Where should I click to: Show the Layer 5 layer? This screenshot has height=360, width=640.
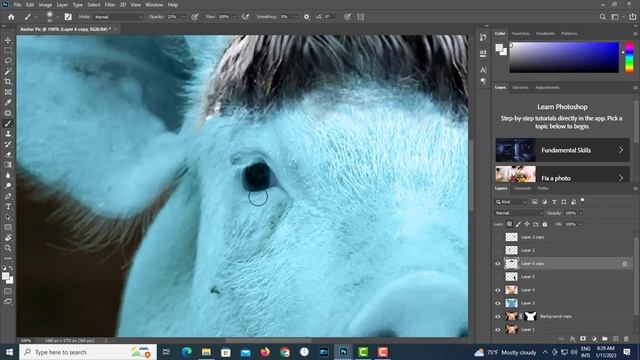[498, 277]
